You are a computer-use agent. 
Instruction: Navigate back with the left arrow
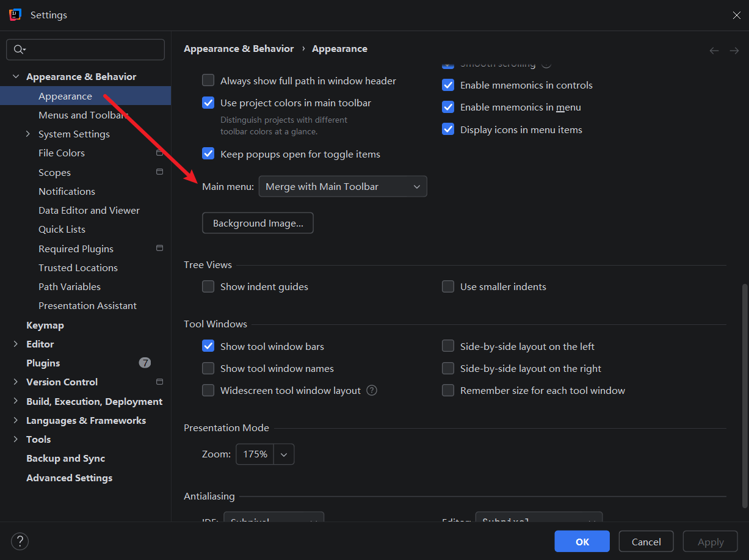[714, 51]
